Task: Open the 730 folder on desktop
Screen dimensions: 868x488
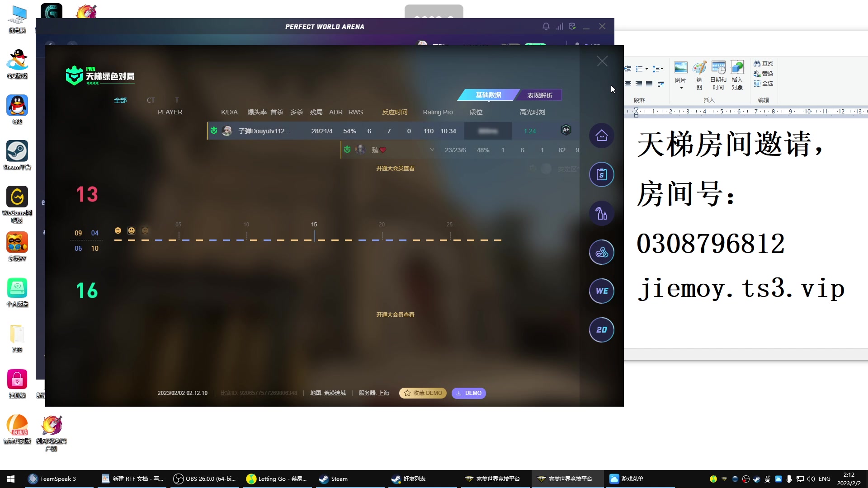Action: coord(17,338)
